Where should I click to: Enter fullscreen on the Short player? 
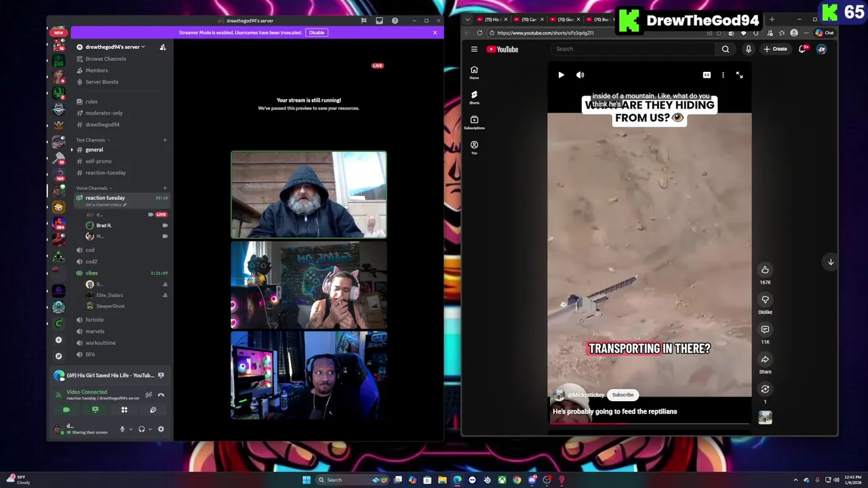pos(739,75)
